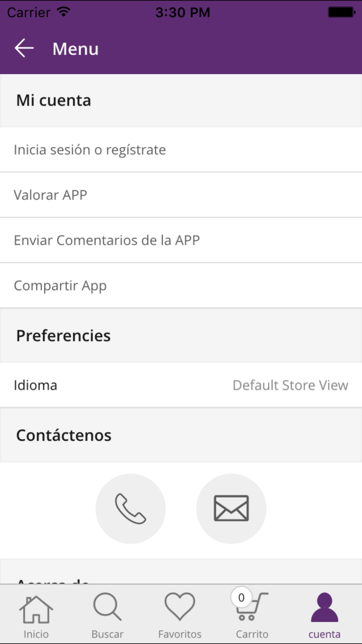Viewport: 362px width, 644px height.
Task: Tap Default Store View value
Action: tap(290, 385)
